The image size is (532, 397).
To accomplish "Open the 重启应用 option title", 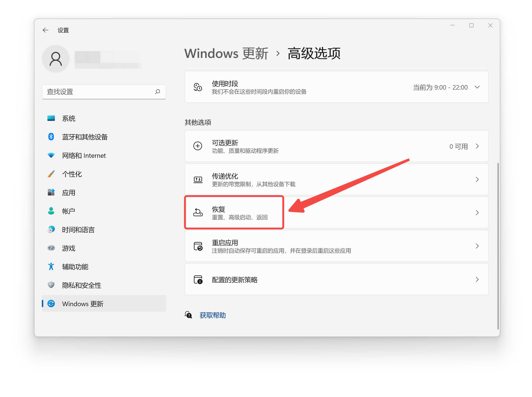I will (x=225, y=242).
